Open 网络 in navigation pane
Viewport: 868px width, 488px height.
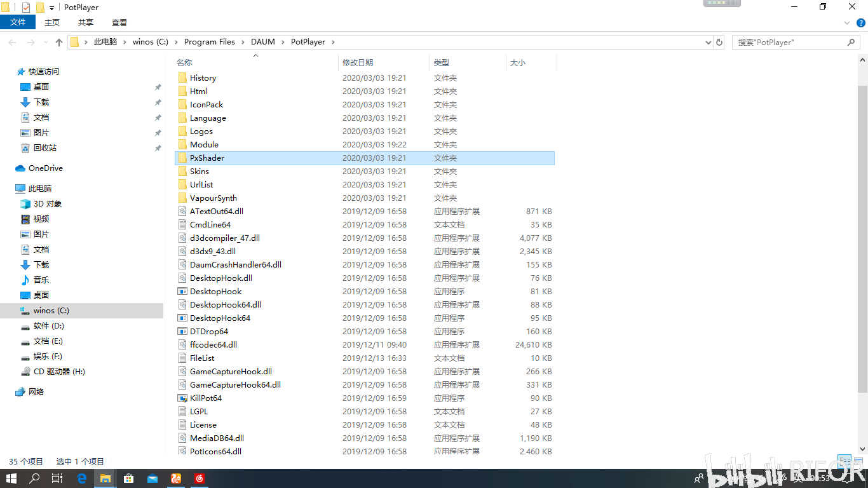[30, 392]
